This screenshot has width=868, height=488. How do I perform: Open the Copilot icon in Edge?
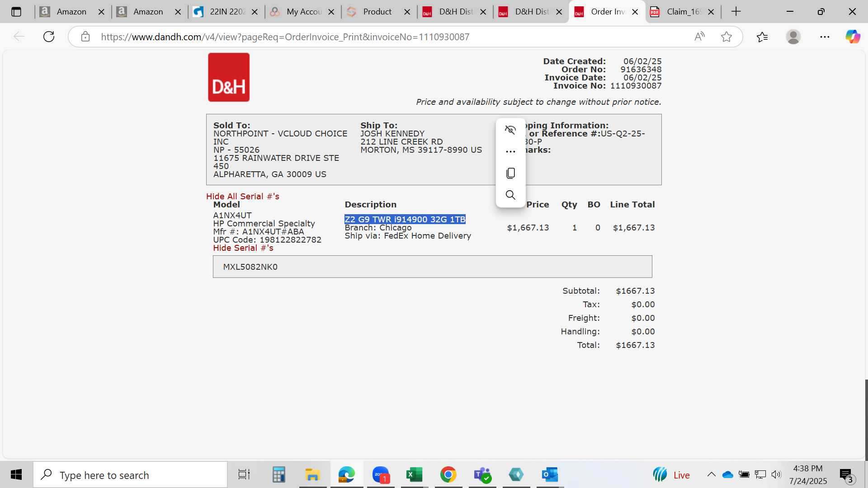[x=853, y=37]
